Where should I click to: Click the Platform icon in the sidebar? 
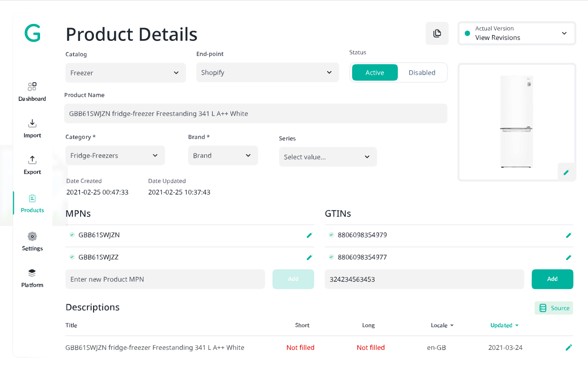point(32,273)
